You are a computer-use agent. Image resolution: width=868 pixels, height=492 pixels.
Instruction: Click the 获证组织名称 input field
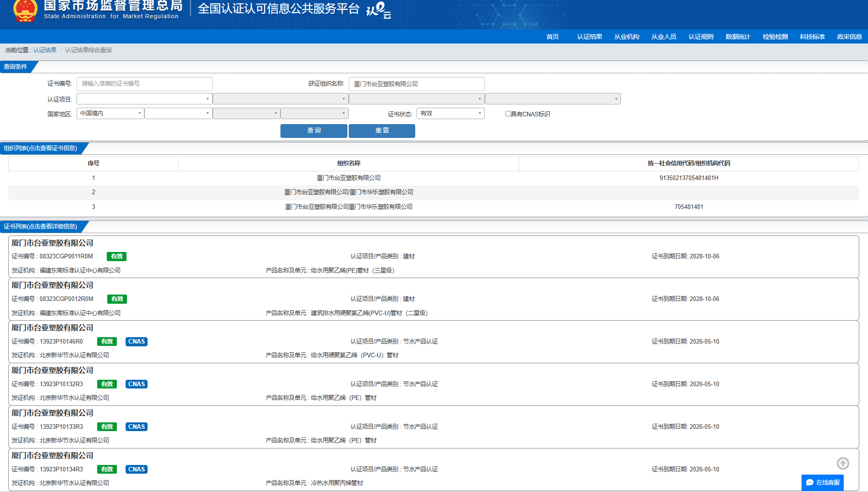coord(417,84)
